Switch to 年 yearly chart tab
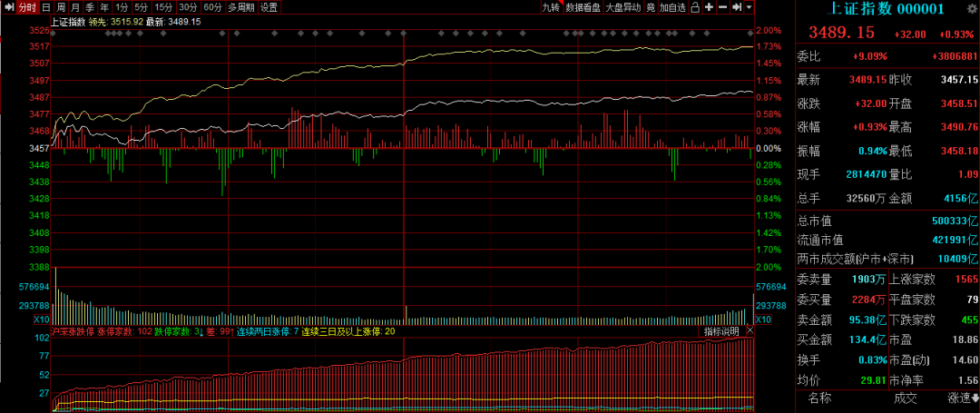Image resolution: width=980 pixels, height=413 pixels. (x=104, y=7)
